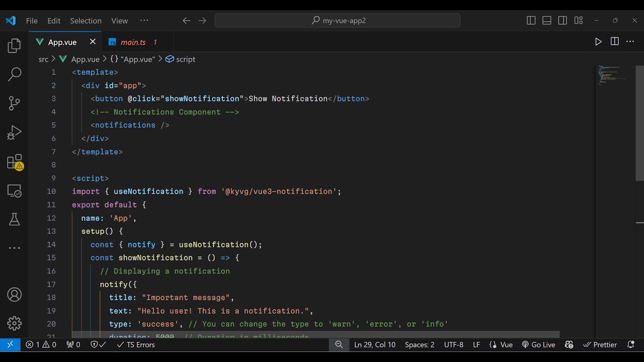Open the Search view

point(15,74)
